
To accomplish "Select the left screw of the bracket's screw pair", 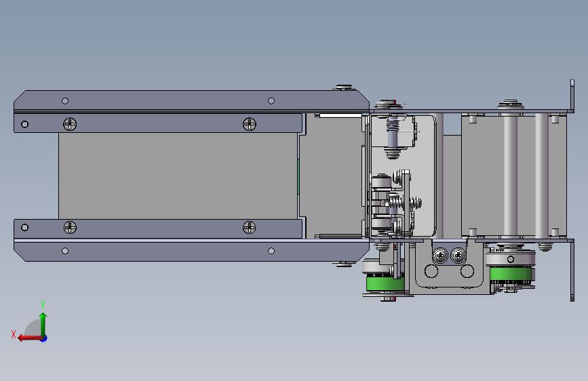I will (x=441, y=256).
